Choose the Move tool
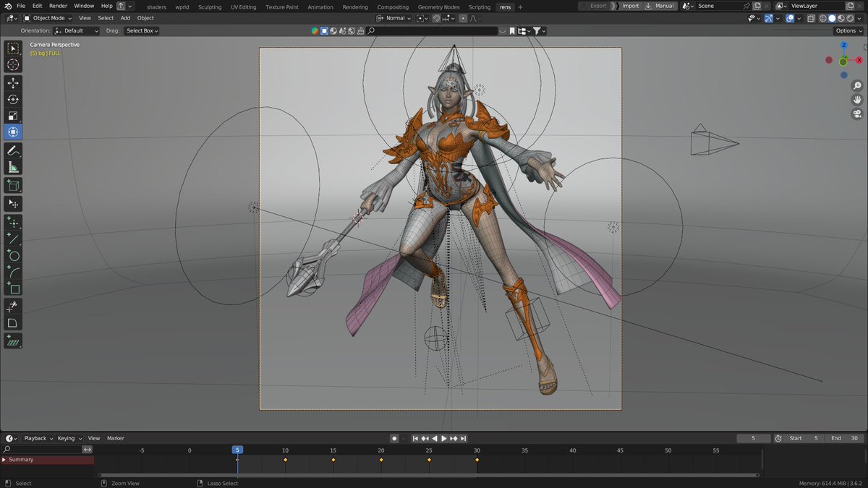 (13, 83)
